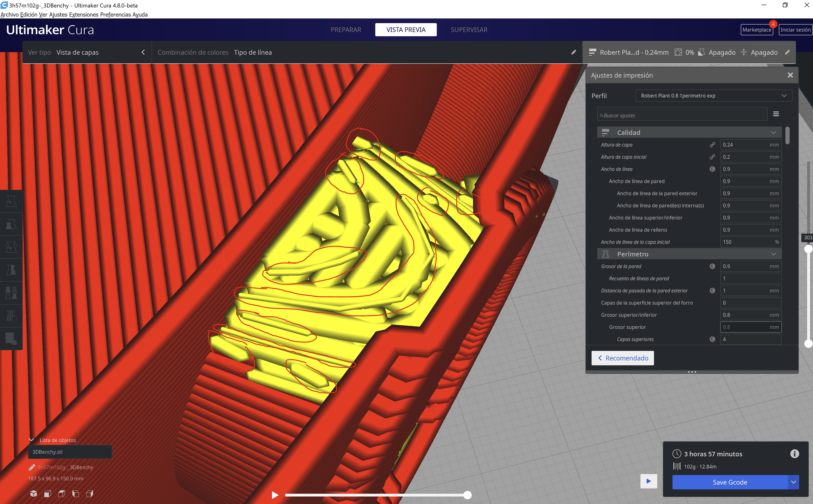Viewport: 813px width, 504px height.
Task: Switch to the PREPARAR tab
Action: [346, 30]
